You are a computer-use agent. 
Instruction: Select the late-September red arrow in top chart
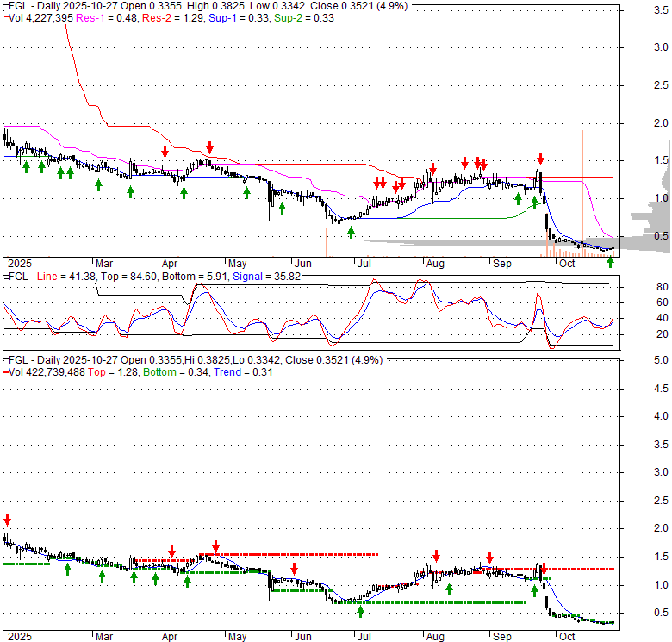point(540,159)
